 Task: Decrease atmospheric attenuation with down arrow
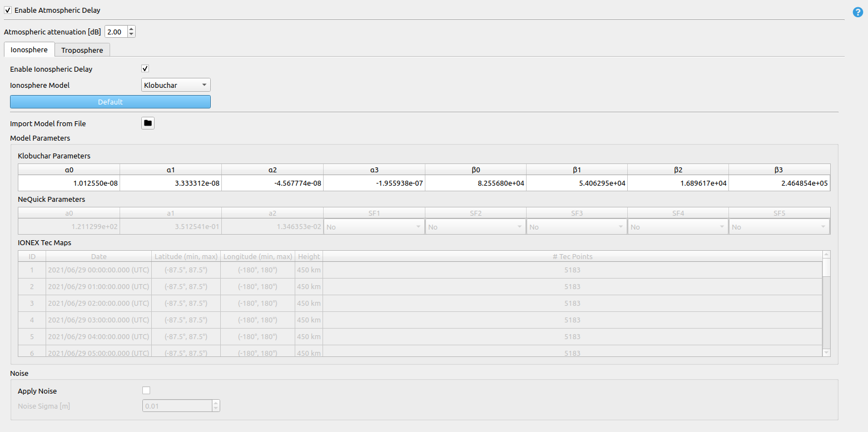tap(131, 34)
